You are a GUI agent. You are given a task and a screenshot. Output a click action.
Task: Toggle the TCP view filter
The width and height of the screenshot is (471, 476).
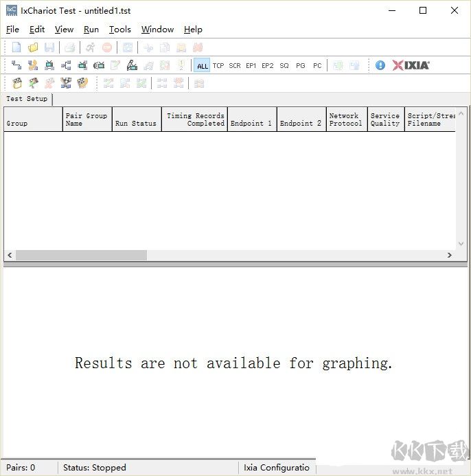[x=218, y=66]
